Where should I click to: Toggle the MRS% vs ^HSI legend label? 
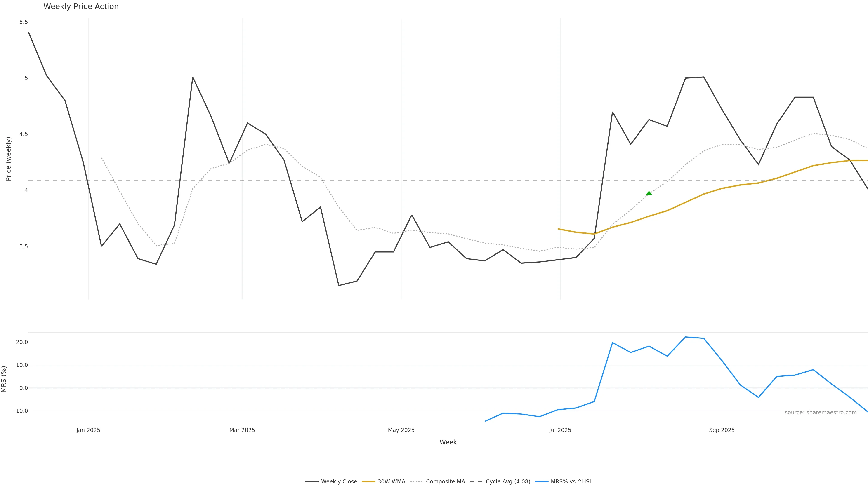(x=571, y=482)
